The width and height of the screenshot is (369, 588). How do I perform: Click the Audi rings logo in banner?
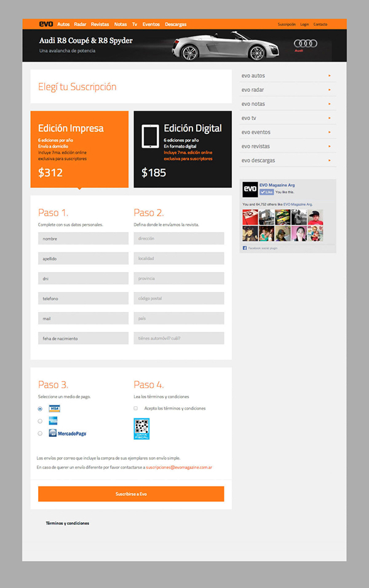click(305, 44)
